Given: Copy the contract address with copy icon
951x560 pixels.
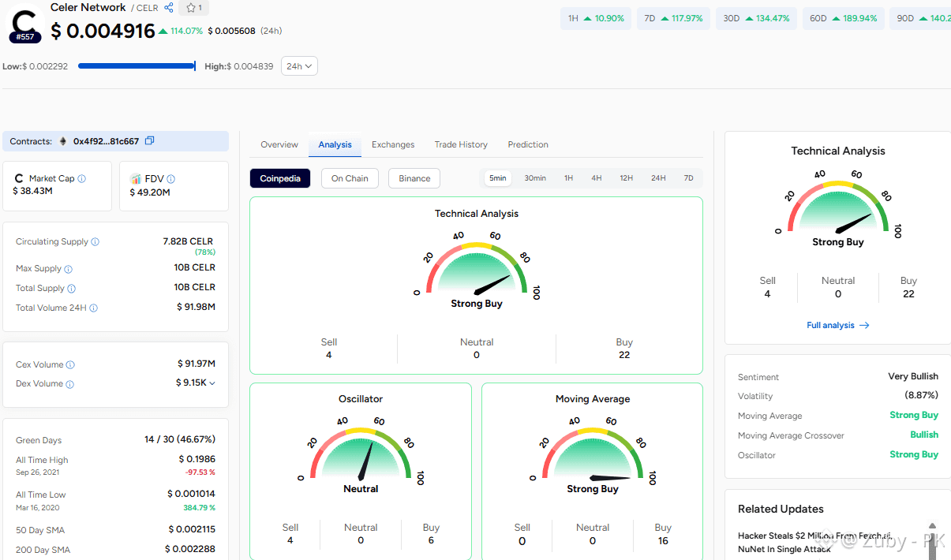Looking at the screenshot, I should [x=150, y=141].
